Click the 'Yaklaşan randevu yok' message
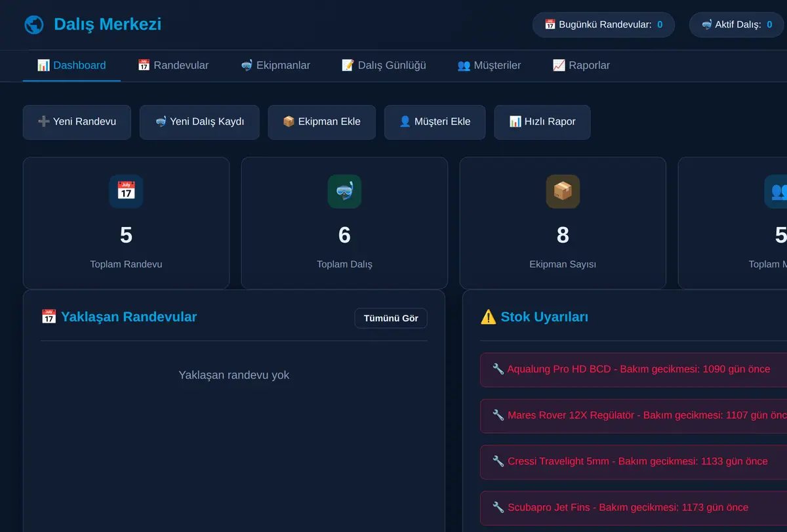Viewport: 787px width, 532px height. [x=234, y=375]
